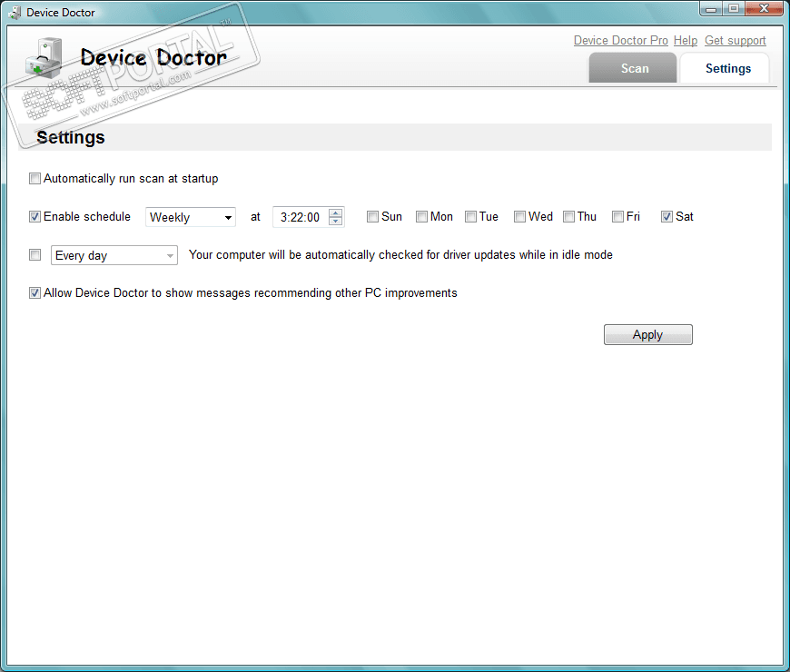Open the Weekly schedule dropdown

tap(191, 217)
